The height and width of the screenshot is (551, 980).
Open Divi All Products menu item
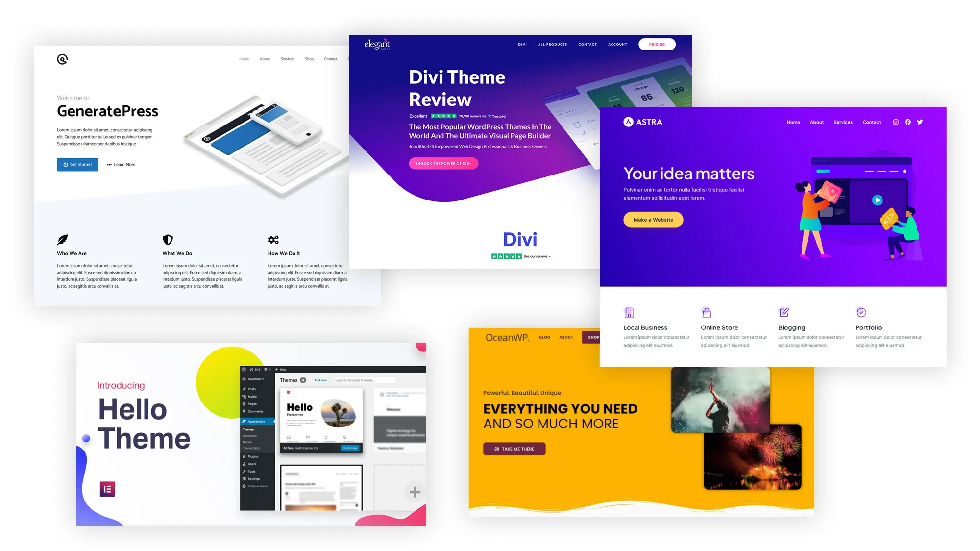click(x=553, y=45)
